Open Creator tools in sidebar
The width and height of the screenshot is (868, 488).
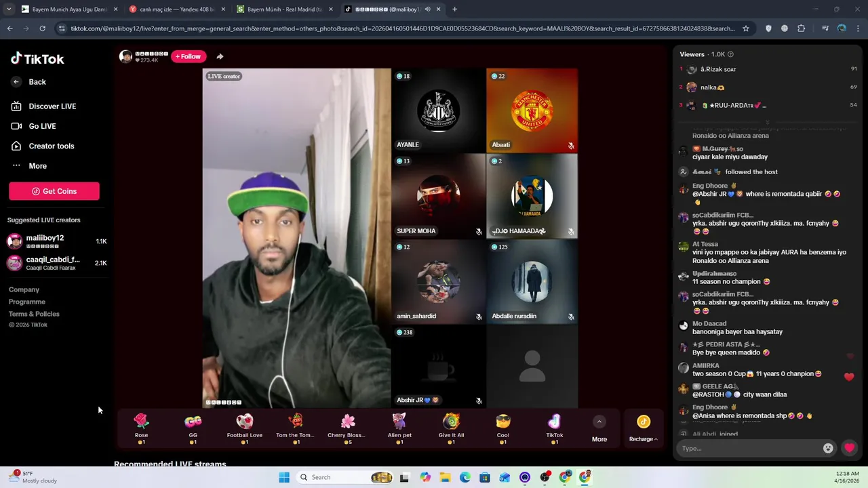pyautogui.click(x=42, y=146)
